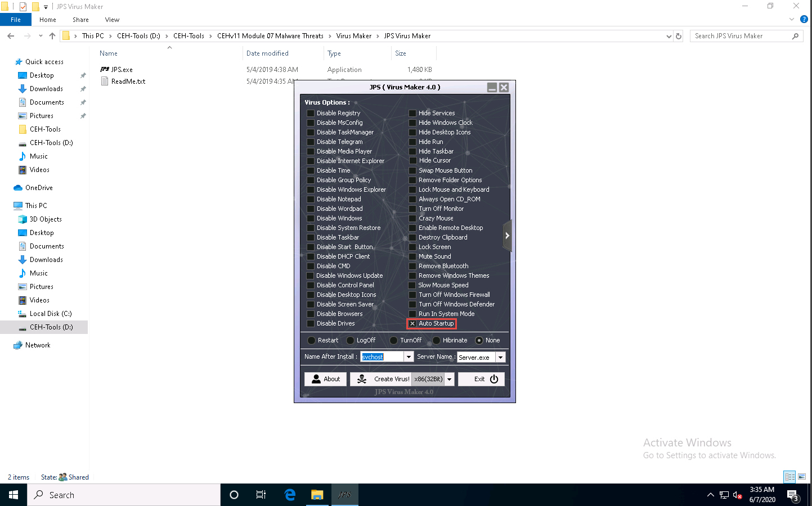Sort by Size column header

[401, 53]
